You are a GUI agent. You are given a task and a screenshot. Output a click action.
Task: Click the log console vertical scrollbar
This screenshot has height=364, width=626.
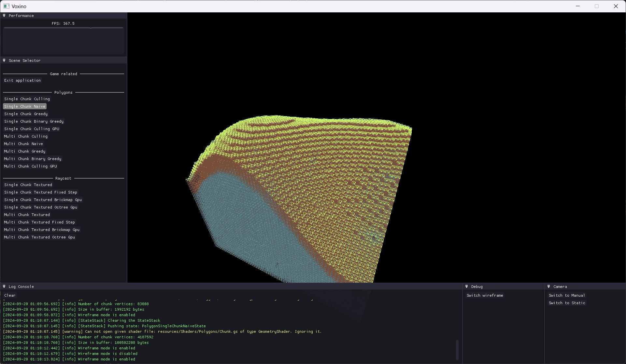(457, 349)
